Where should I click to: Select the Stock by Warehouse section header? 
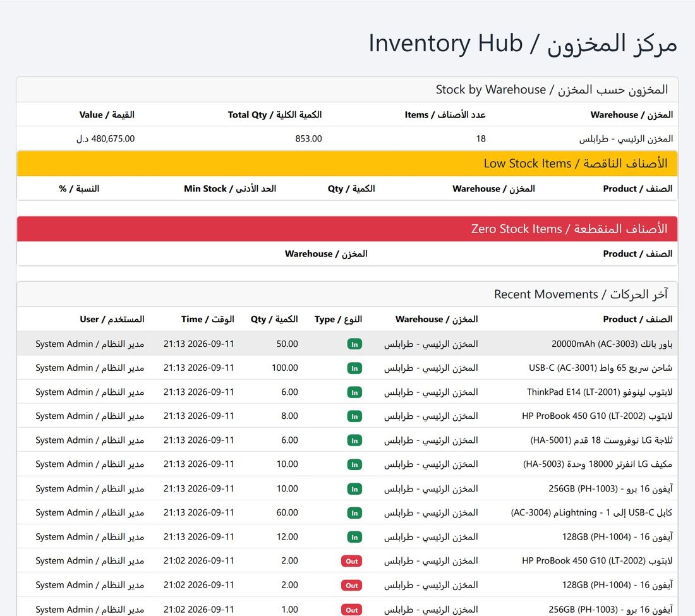[x=347, y=90]
